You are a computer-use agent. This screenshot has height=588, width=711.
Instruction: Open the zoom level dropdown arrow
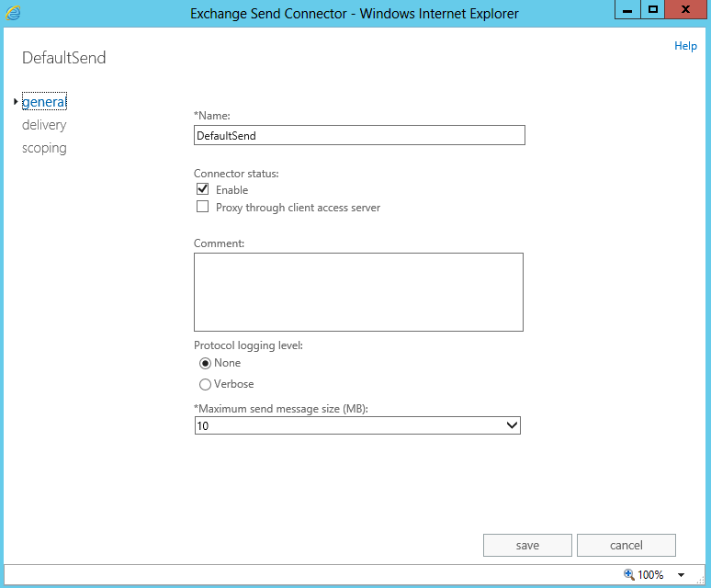(681, 575)
